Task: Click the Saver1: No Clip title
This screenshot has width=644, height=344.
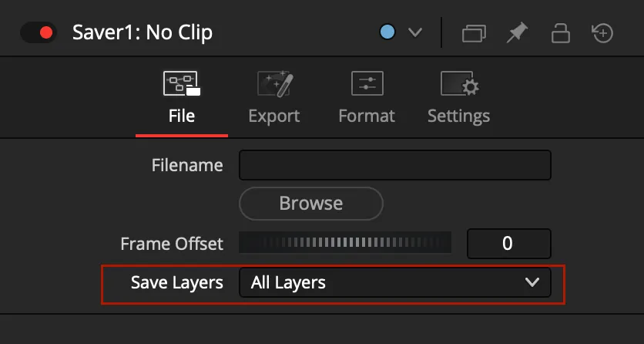Action: pos(143,32)
